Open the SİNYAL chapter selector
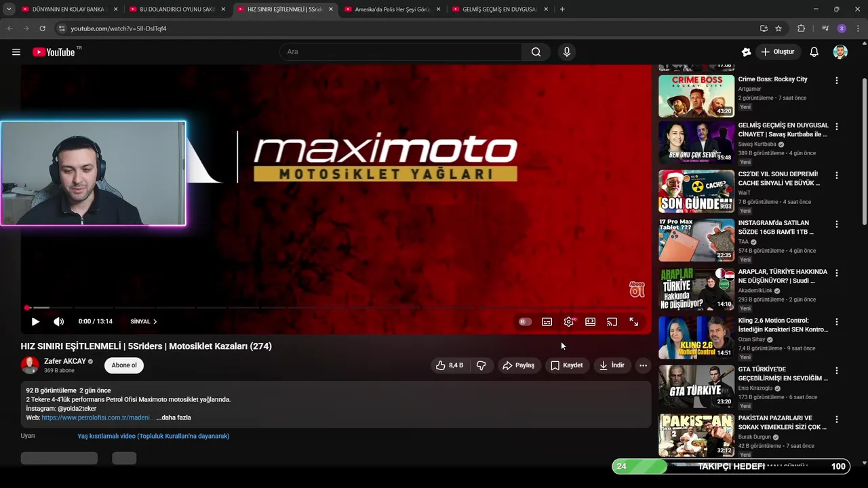 [144, 322]
